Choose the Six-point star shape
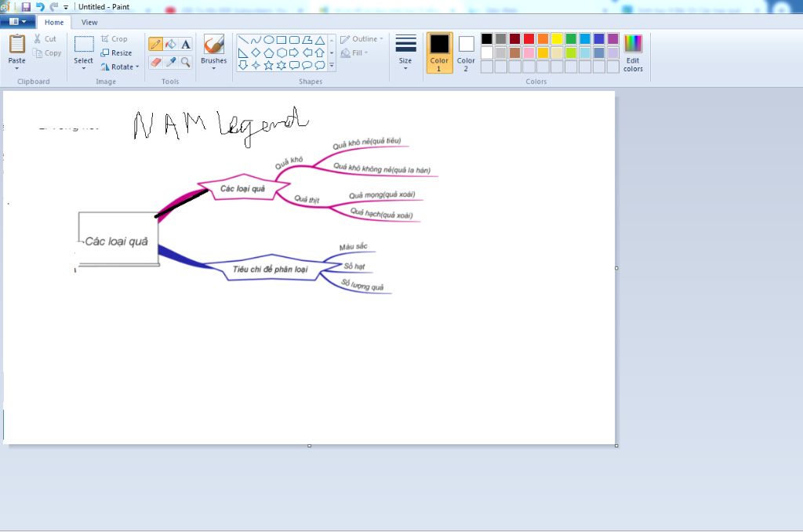The width and height of the screenshot is (803, 532). coord(282,65)
